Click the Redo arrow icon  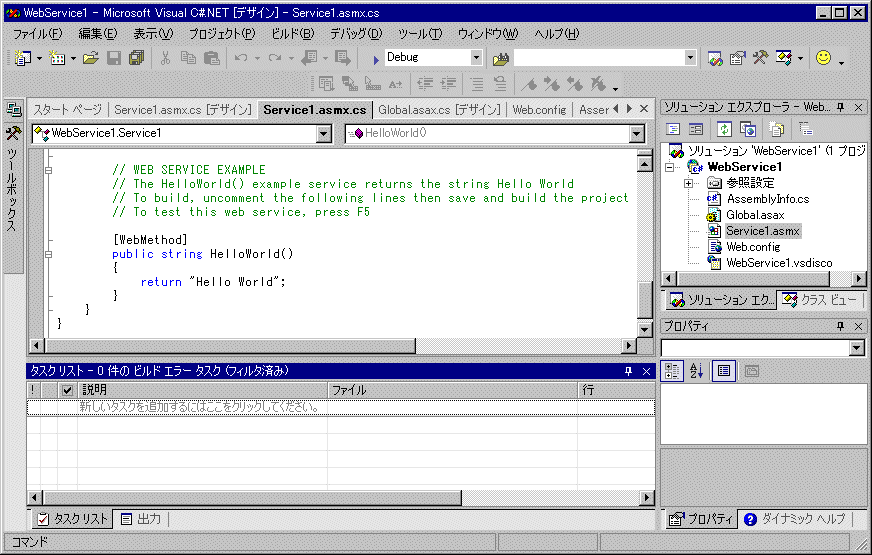tap(275, 57)
